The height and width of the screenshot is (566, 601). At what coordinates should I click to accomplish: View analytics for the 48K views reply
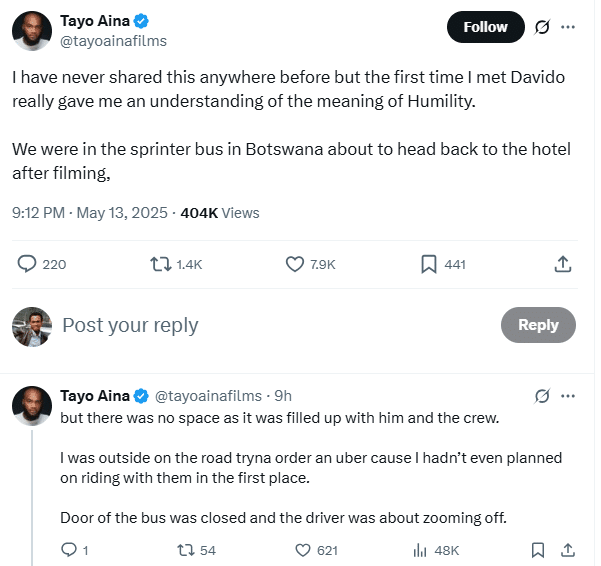pos(421,550)
